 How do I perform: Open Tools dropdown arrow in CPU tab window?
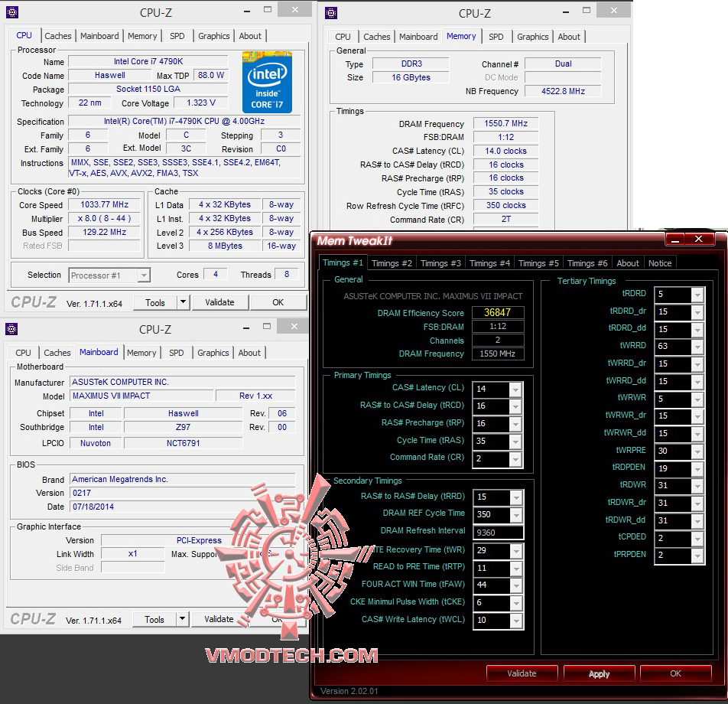coord(184,302)
